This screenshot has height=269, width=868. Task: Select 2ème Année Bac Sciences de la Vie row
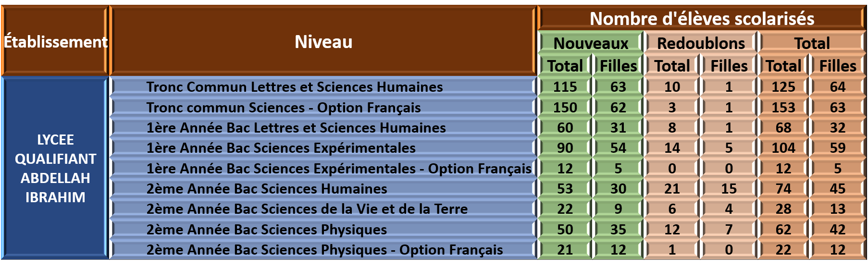[323, 209]
